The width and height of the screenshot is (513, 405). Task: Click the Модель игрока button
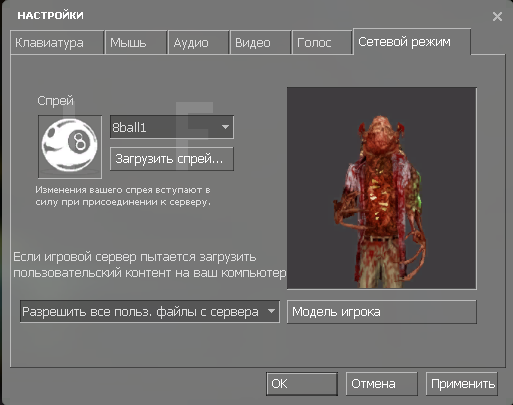(x=382, y=312)
